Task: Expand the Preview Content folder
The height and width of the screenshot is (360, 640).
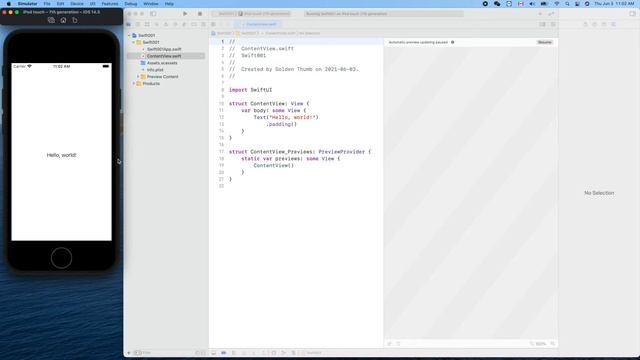Action: pyautogui.click(x=138, y=77)
